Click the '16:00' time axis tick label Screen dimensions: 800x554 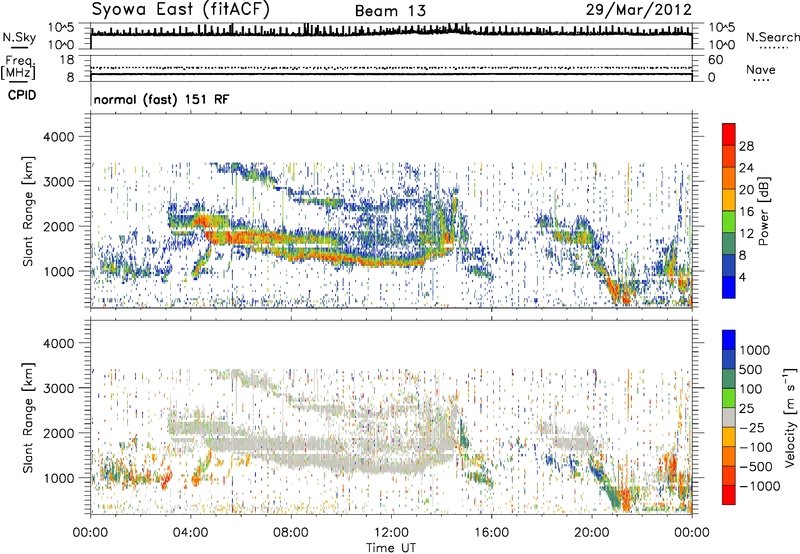(491, 533)
